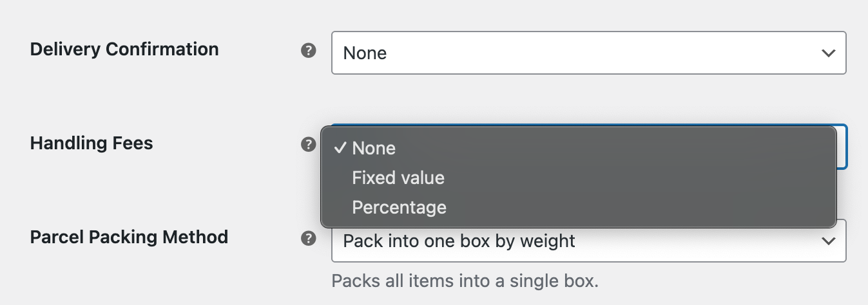Choose the Percentage handling fee option
This screenshot has height=305, width=868.
click(399, 207)
